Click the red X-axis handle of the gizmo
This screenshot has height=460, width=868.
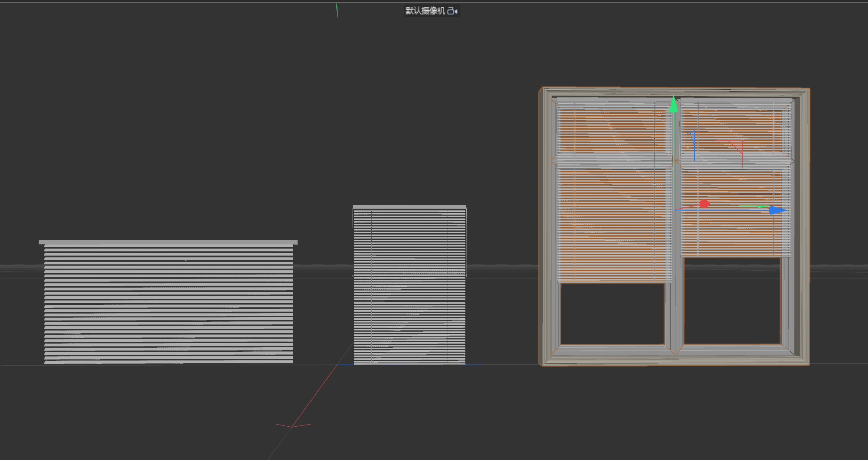(704, 204)
